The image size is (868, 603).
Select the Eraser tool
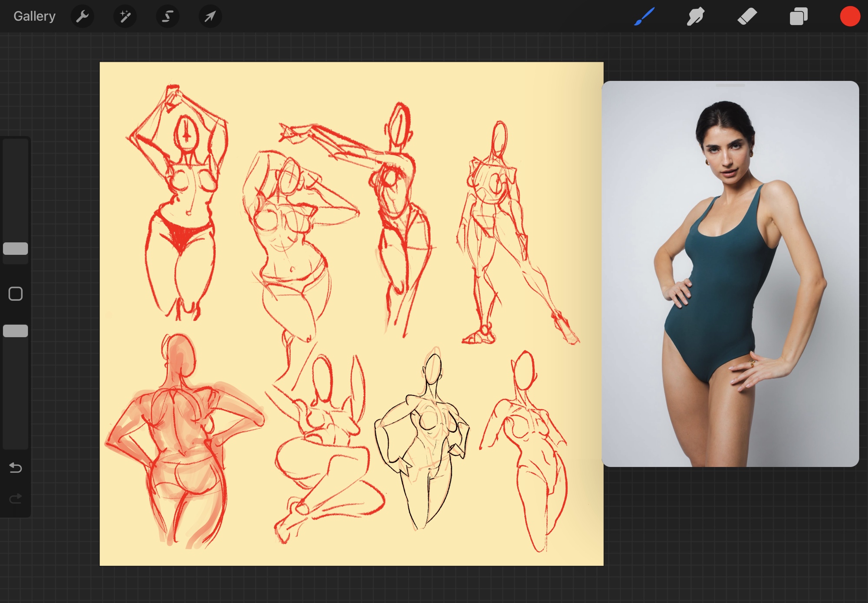tap(747, 16)
